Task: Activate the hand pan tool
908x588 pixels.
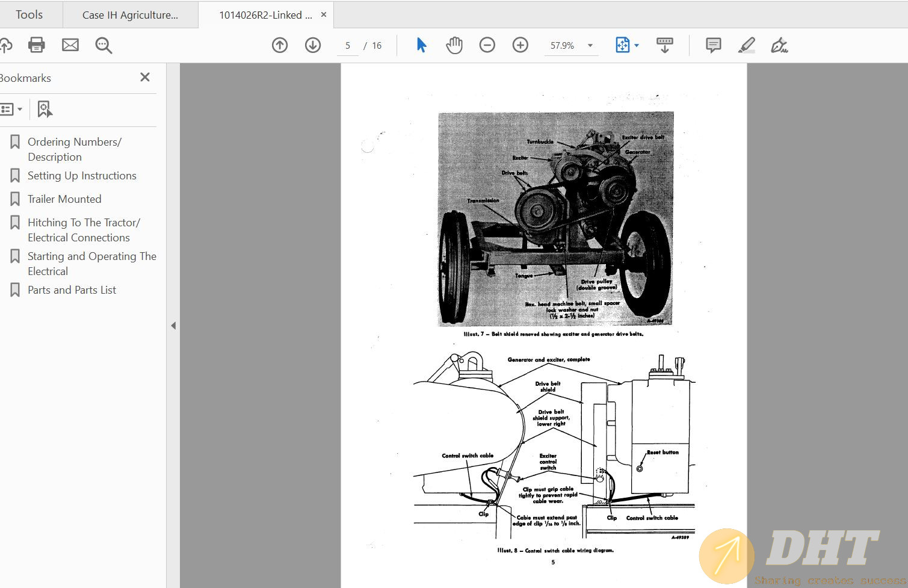Action: (454, 45)
